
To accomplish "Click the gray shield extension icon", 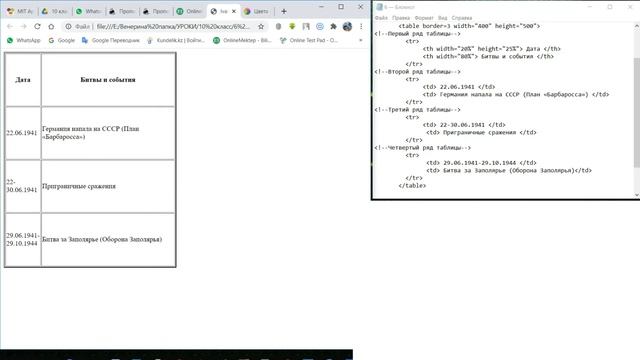I will click(x=278, y=27).
